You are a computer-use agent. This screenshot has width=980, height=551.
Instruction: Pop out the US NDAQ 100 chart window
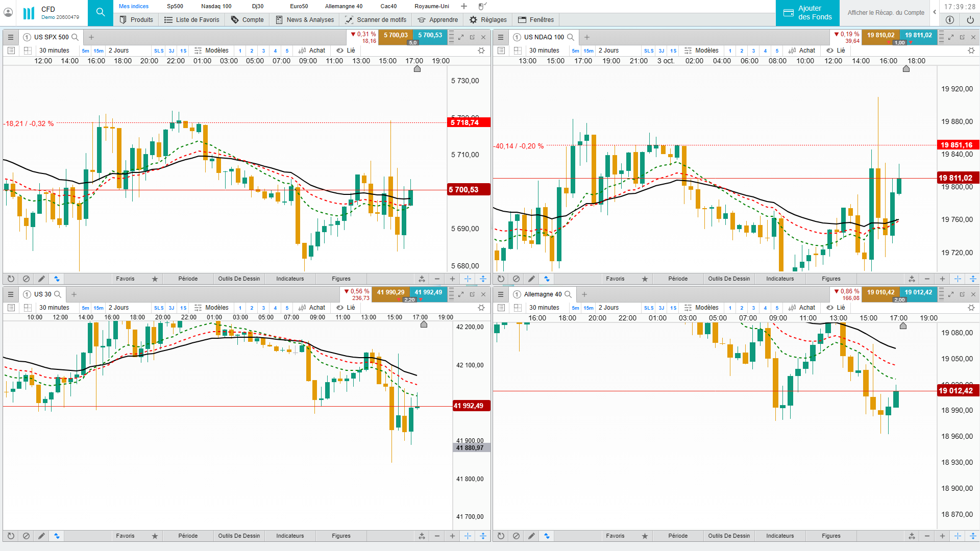(x=962, y=37)
